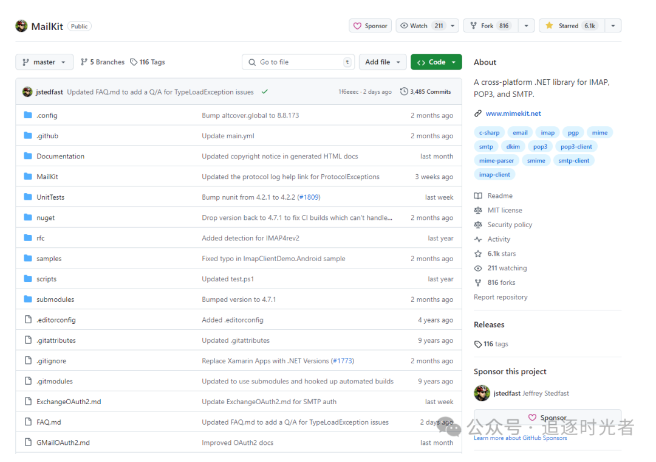Screen dimensions: 656x462
Task: Select the mime-parser topic tag
Action: [496, 160]
